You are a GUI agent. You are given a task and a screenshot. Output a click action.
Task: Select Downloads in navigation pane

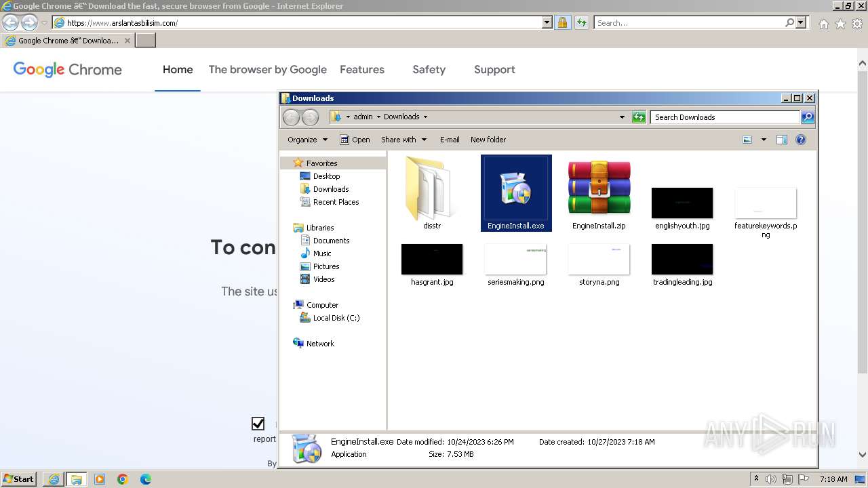331,189
